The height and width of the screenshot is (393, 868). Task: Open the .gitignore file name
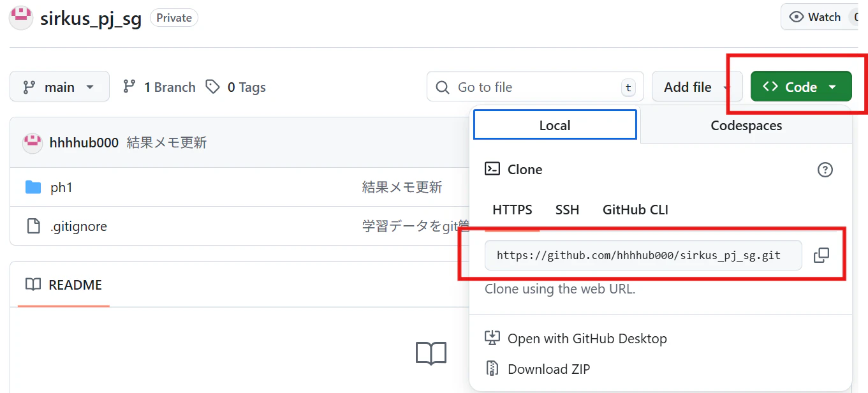tap(78, 226)
